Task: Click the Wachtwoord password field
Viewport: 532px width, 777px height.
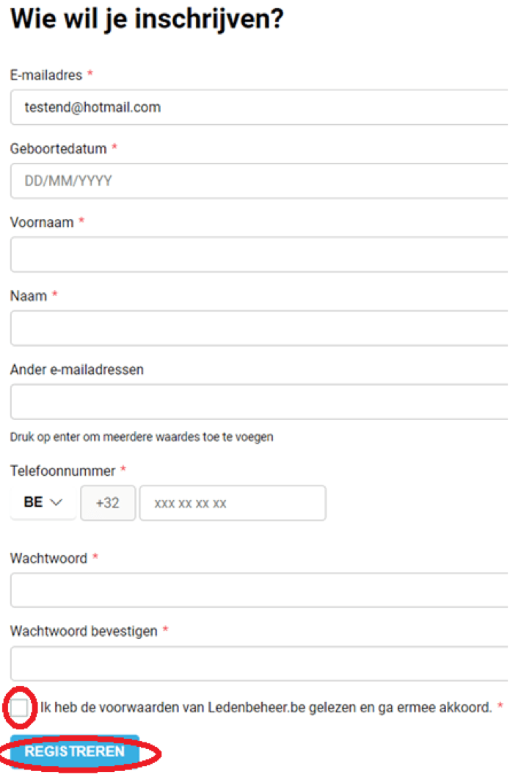Action: pyautogui.click(x=259, y=590)
